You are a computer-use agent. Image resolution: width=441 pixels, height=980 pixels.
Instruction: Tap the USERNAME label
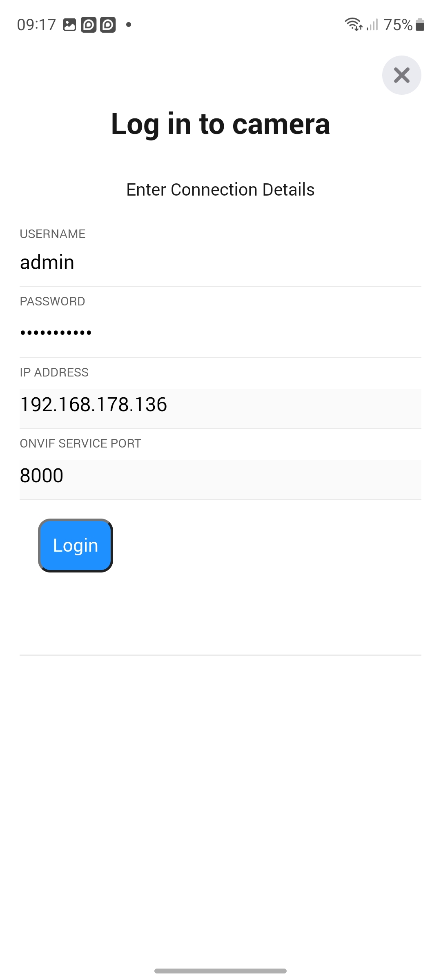[53, 234]
